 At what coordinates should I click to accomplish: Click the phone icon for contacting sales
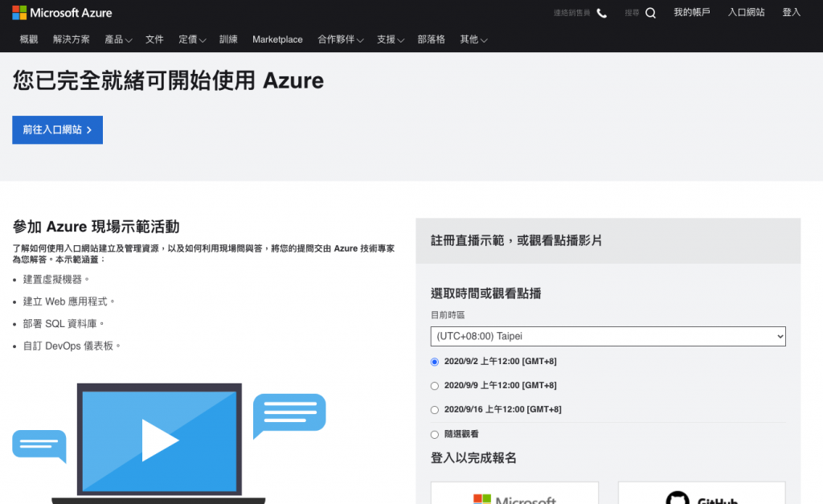point(602,13)
